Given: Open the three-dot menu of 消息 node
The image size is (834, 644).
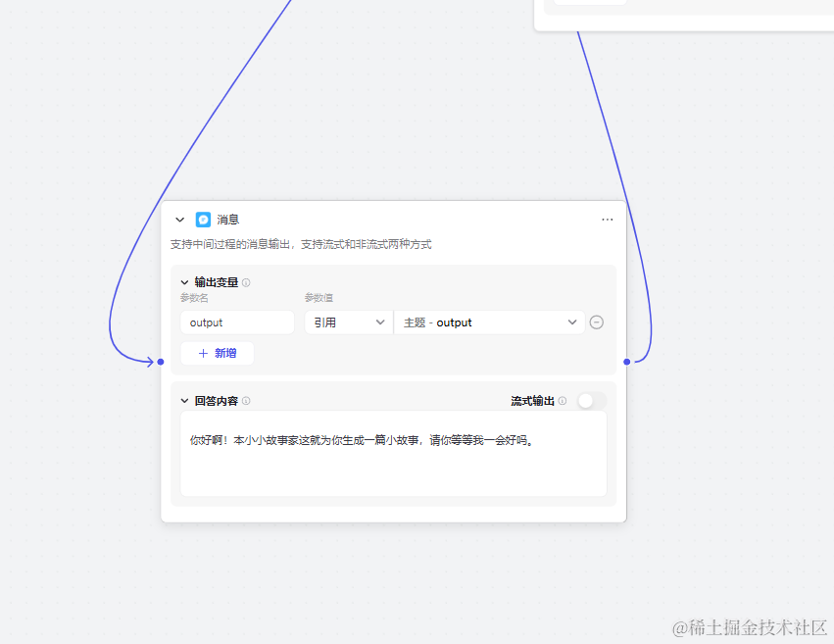Looking at the screenshot, I should [607, 220].
